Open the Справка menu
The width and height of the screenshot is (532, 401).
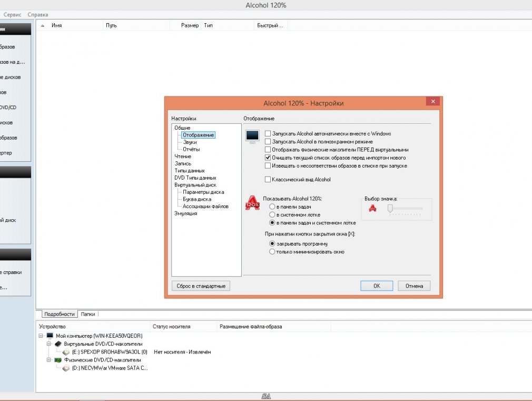point(37,15)
